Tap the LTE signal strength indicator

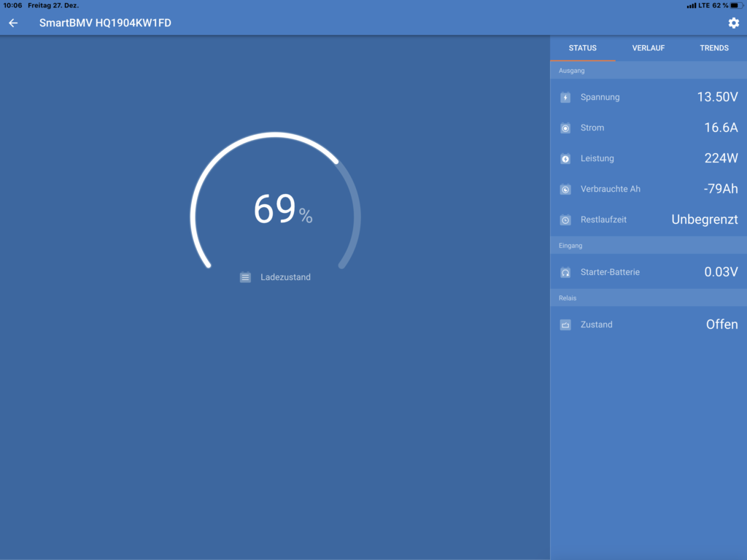pos(692,6)
